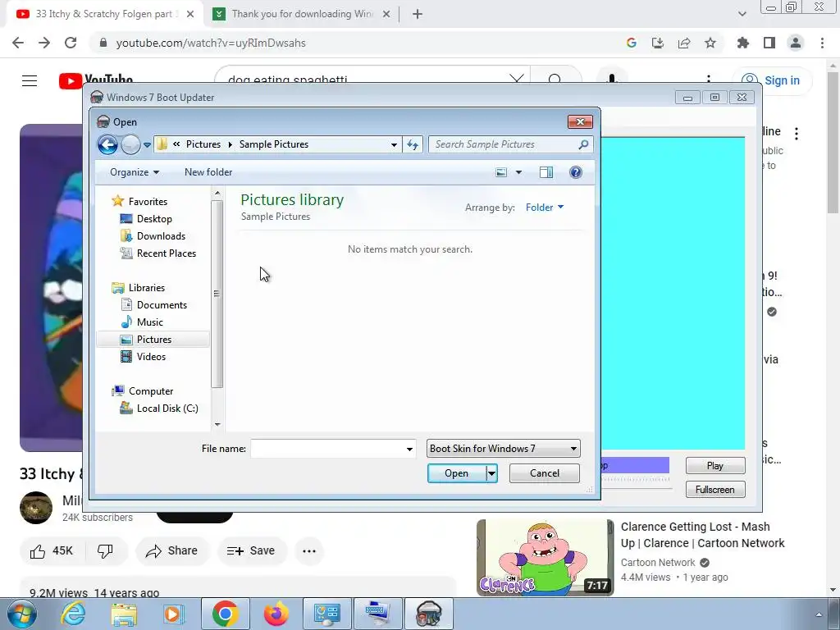Screen dimensions: 840x630
Task: Switch to Thank you for downloading tab
Action: (303, 14)
